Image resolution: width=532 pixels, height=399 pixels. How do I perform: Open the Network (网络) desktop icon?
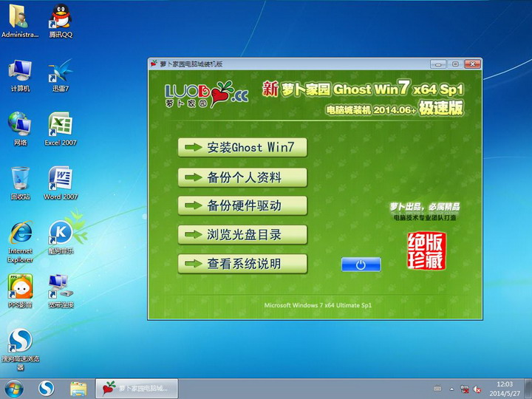click(20, 126)
